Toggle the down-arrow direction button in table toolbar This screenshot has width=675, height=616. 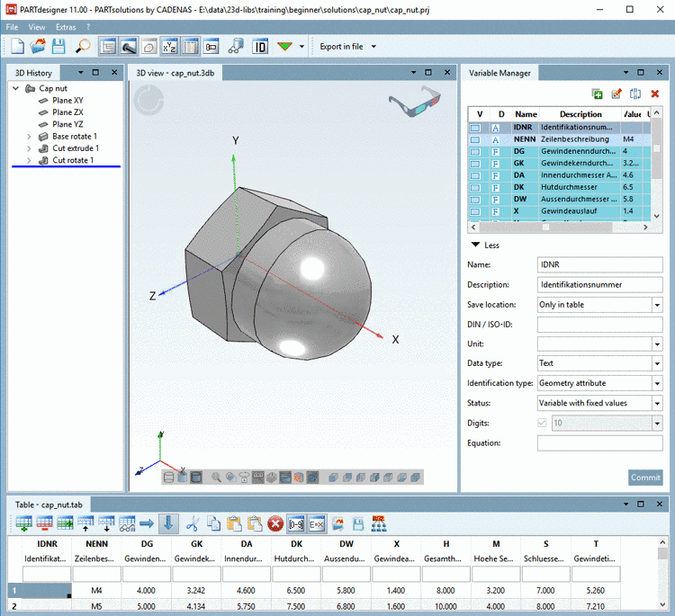click(168, 522)
